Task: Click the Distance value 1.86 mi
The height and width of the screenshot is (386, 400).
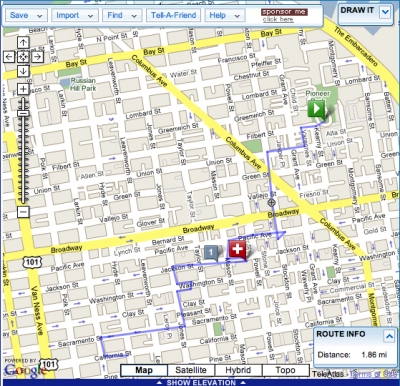Action: tap(374, 355)
